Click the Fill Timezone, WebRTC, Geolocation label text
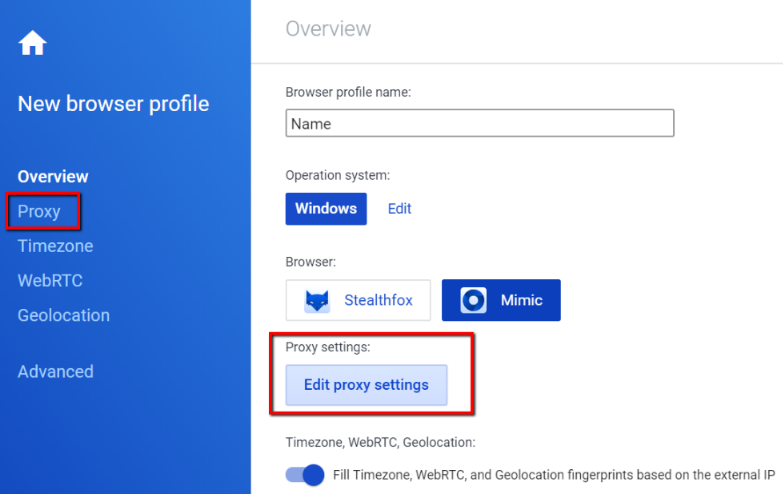 coord(554,474)
